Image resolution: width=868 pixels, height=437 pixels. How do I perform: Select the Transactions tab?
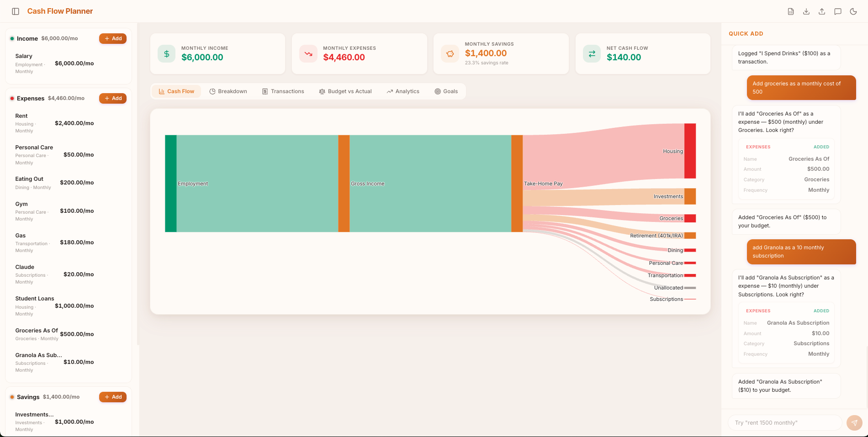pos(283,91)
